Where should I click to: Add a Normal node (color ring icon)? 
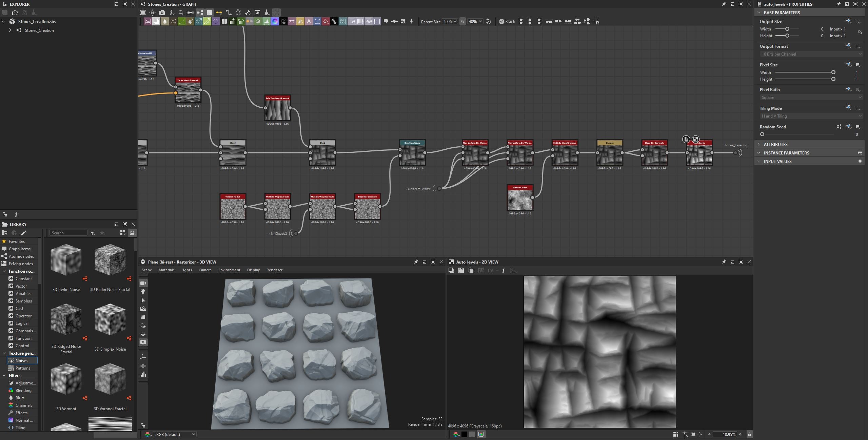click(275, 21)
